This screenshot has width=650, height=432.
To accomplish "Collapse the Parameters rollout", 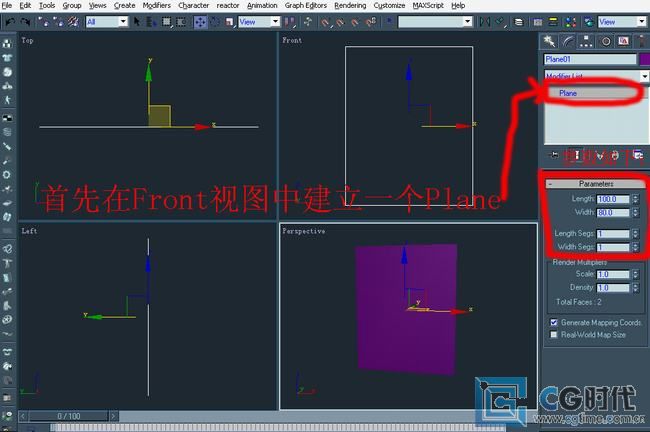I will pos(596,184).
